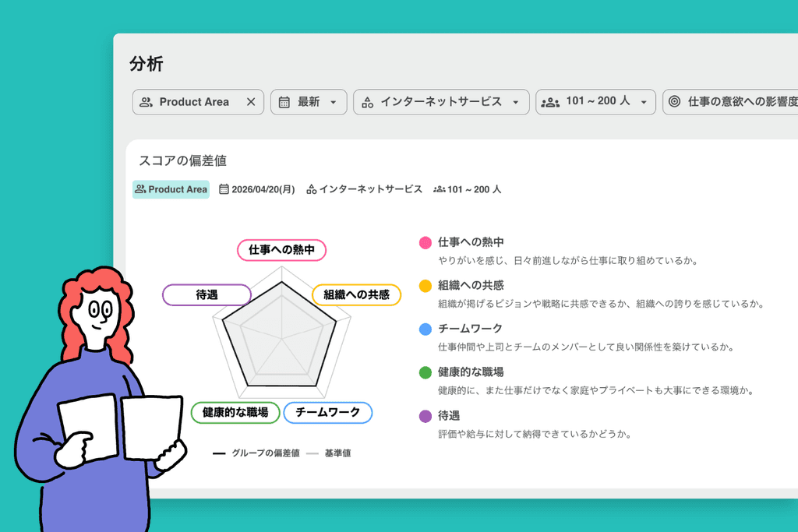Click the 101～200 人 label in card

pyautogui.click(x=475, y=189)
